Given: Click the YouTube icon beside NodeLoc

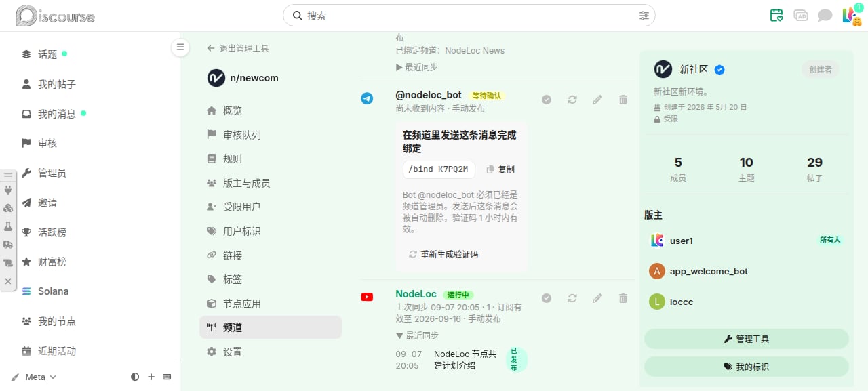Looking at the screenshot, I should [367, 297].
